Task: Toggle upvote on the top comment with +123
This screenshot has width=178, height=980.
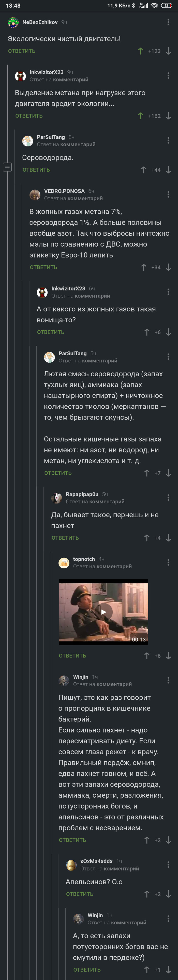Action: click(x=141, y=51)
